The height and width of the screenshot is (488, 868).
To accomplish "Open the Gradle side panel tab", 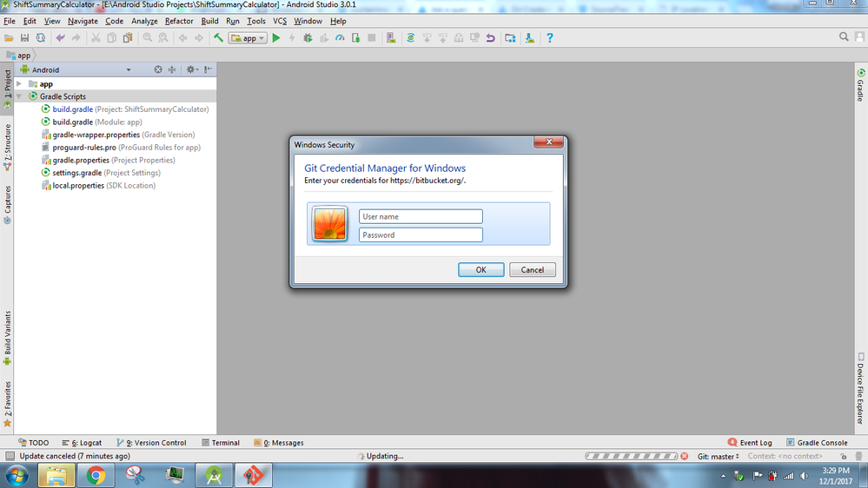I will (861, 85).
